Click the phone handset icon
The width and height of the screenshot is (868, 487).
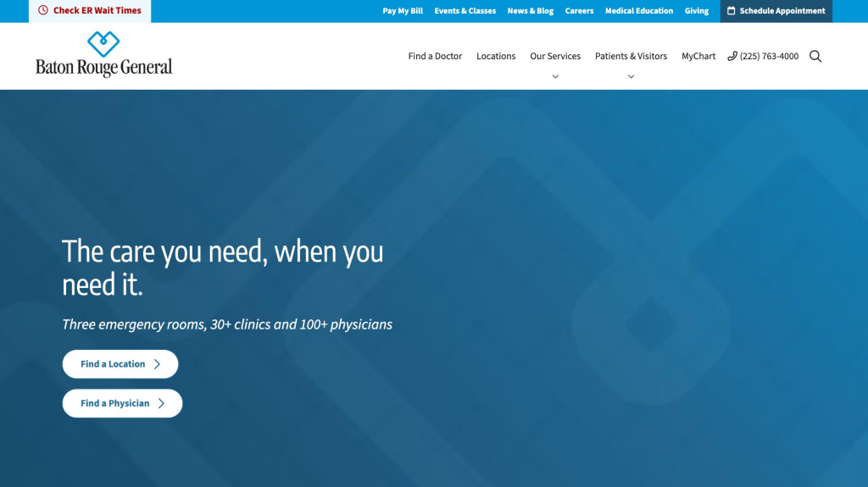[732, 56]
